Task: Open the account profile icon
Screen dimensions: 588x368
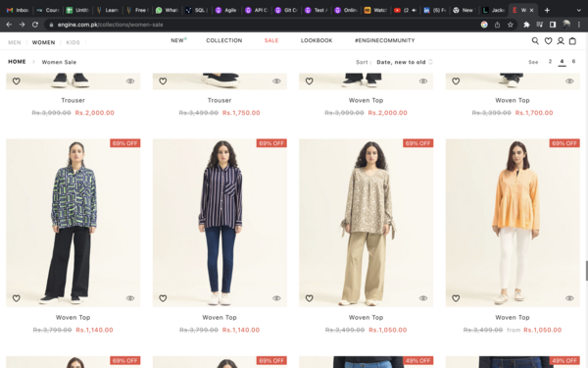Action: pyautogui.click(x=561, y=40)
